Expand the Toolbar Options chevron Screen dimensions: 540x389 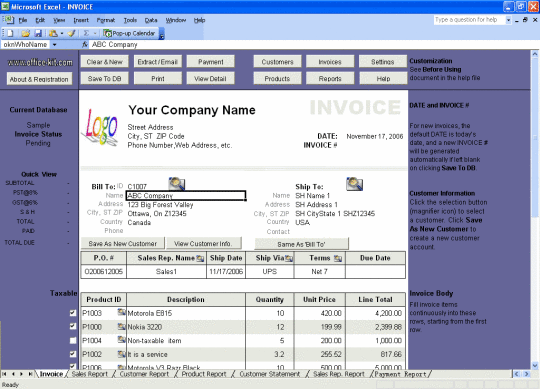[x=161, y=34]
